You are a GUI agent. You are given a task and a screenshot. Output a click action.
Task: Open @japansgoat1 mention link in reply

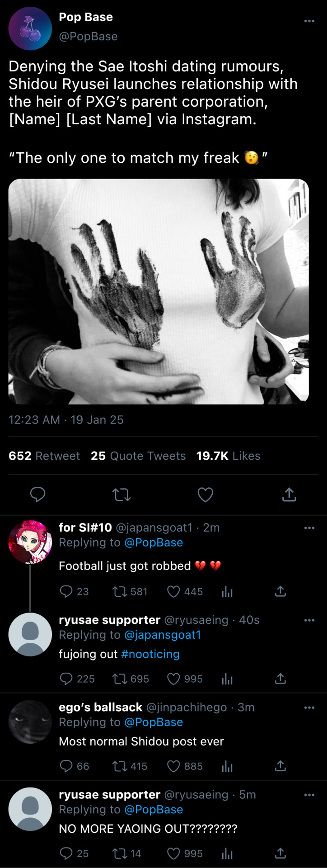[162, 635]
